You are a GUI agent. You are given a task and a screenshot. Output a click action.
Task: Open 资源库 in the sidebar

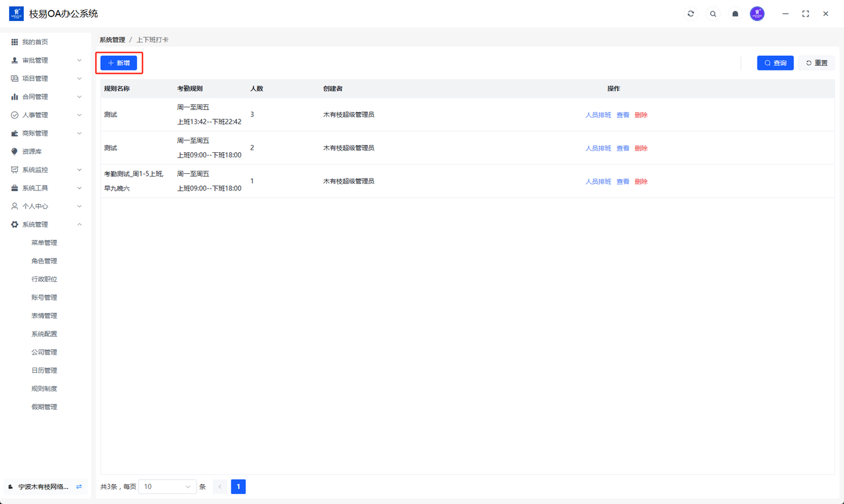[32, 152]
